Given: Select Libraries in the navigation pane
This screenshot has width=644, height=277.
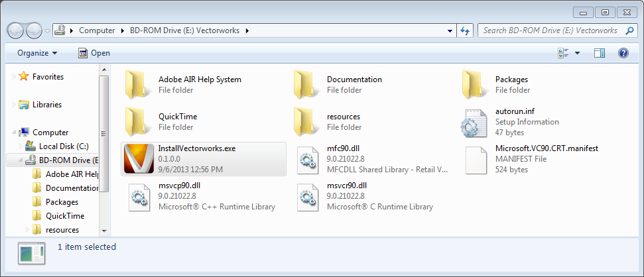Looking at the screenshot, I should (46, 105).
